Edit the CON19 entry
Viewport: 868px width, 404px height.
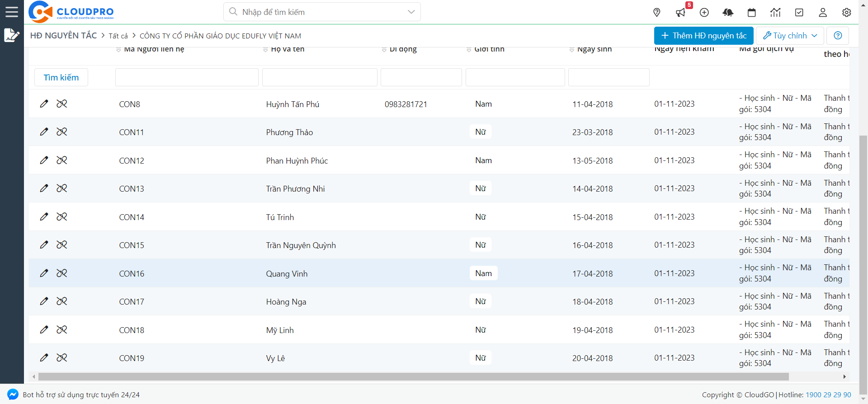tap(44, 357)
